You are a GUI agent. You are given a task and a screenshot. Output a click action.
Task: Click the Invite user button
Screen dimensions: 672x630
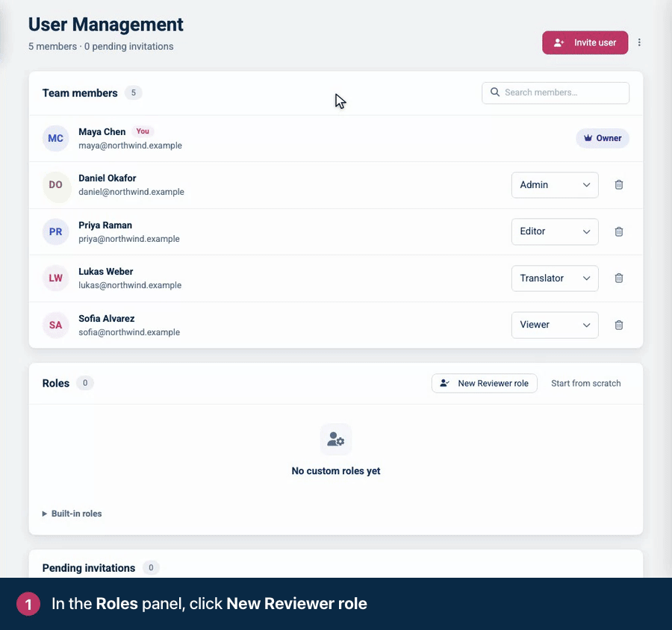point(585,43)
